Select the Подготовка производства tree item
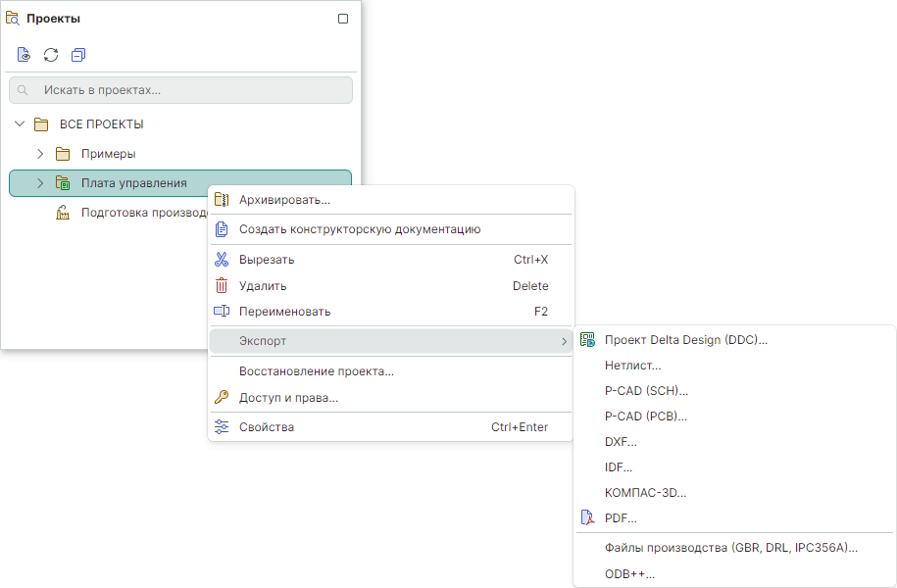 pos(142,213)
